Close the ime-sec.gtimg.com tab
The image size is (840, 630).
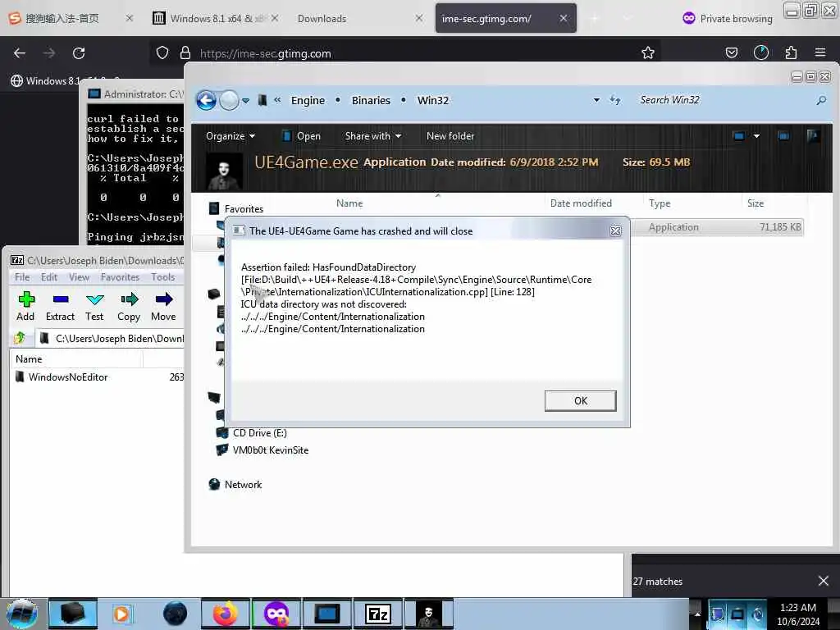point(563,18)
